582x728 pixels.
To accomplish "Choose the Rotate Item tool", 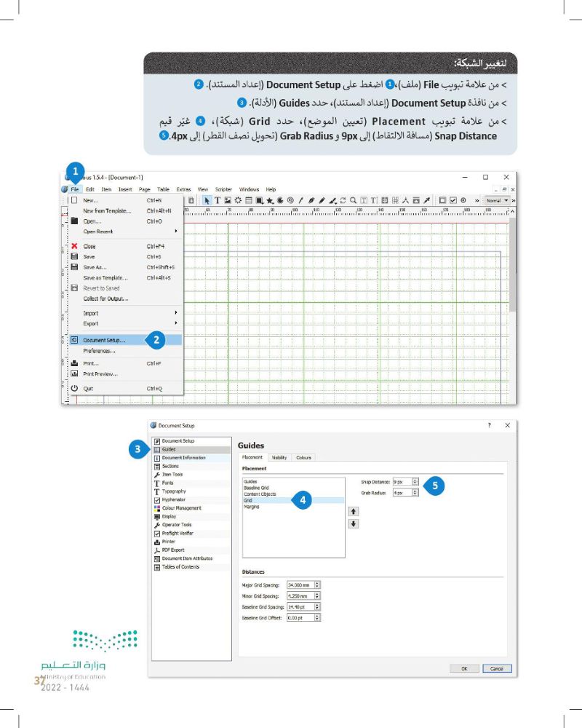I will [343, 201].
